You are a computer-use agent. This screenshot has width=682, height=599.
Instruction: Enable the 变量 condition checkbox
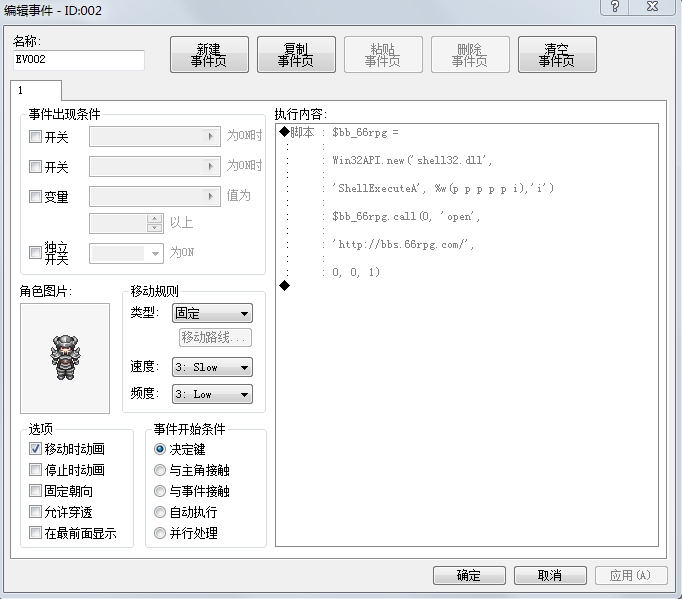[35, 196]
